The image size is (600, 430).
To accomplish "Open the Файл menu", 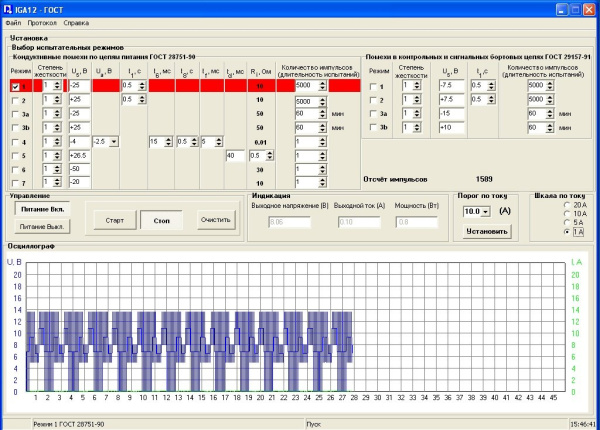I will (12, 21).
